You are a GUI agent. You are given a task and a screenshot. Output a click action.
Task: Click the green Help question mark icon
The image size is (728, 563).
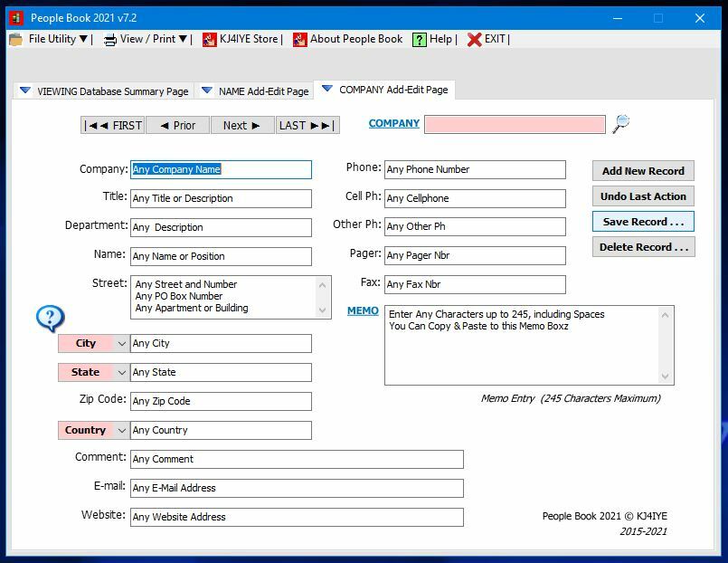pyautogui.click(x=420, y=40)
